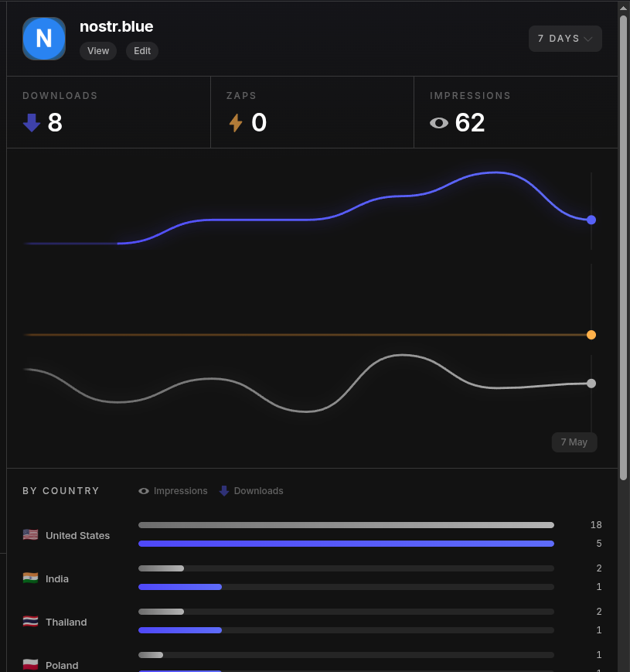Viewport: 630px width, 672px height.
Task: Click the nostr.blue title text
Action: pos(117,26)
